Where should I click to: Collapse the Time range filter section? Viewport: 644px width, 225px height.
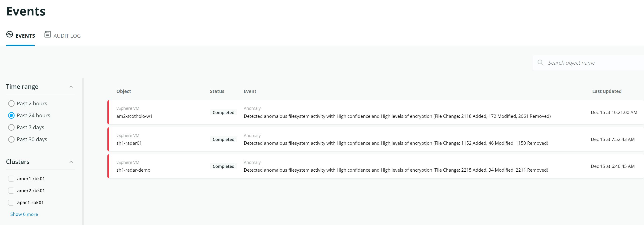click(71, 87)
